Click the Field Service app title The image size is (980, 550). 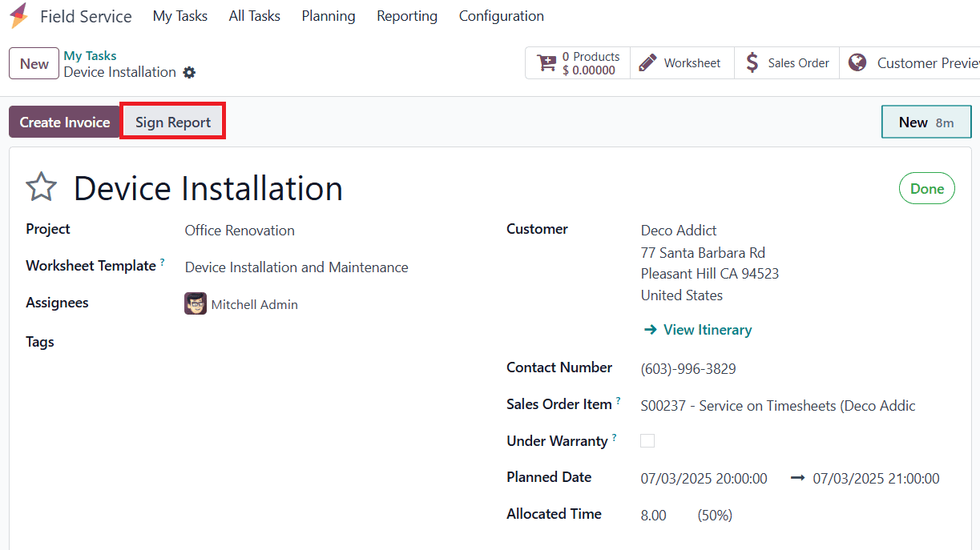86,16
